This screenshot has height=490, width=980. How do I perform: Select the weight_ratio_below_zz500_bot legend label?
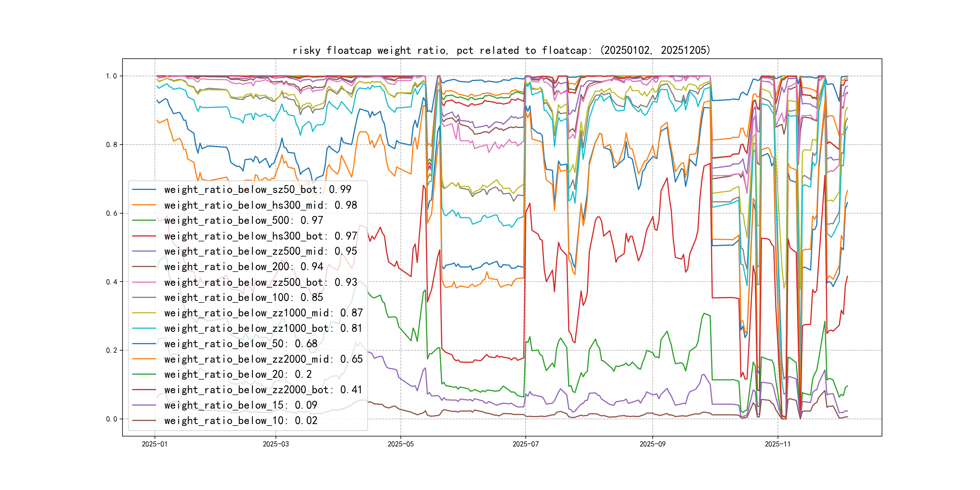click(x=260, y=282)
